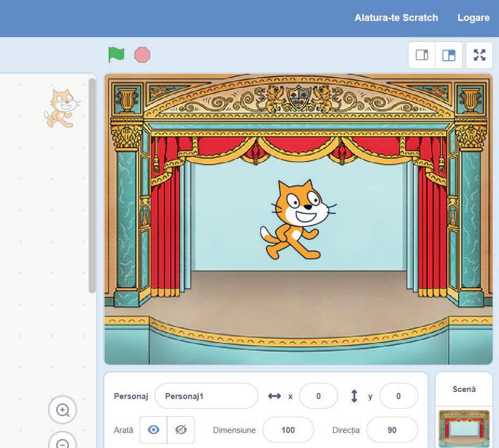
Task: Click the y coordinate field
Action: [x=398, y=396]
